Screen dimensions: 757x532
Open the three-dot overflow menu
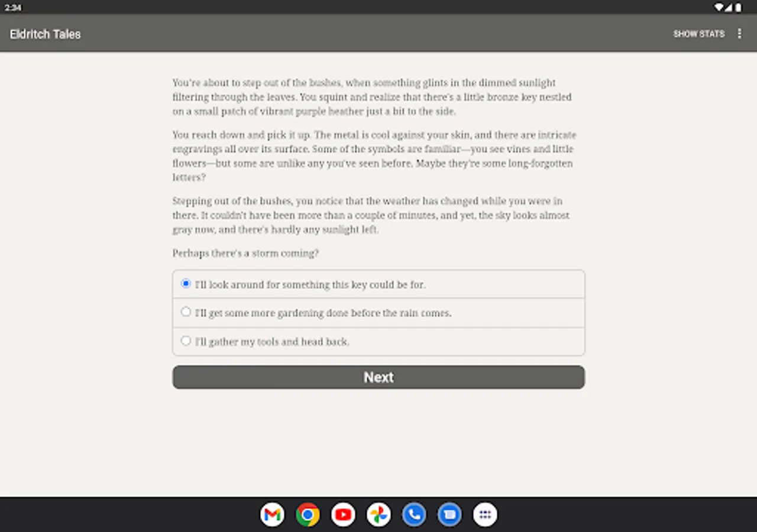[739, 34]
